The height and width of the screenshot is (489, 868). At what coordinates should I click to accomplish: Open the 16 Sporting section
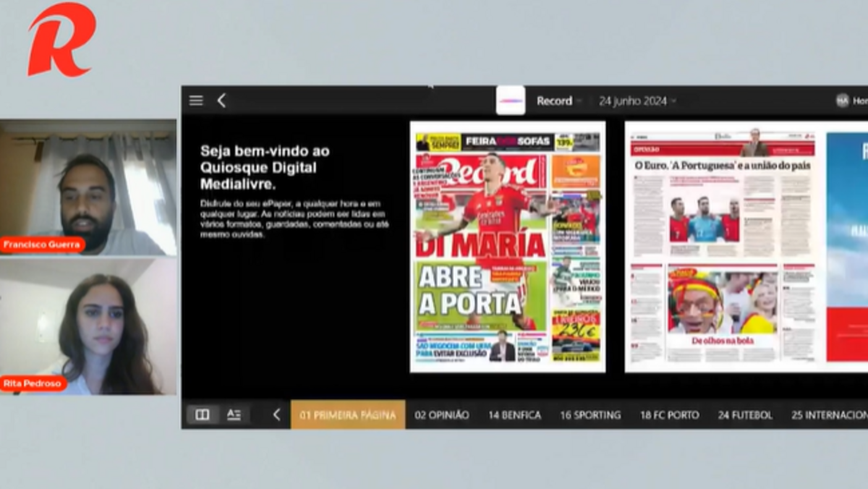pyautogui.click(x=590, y=415)
